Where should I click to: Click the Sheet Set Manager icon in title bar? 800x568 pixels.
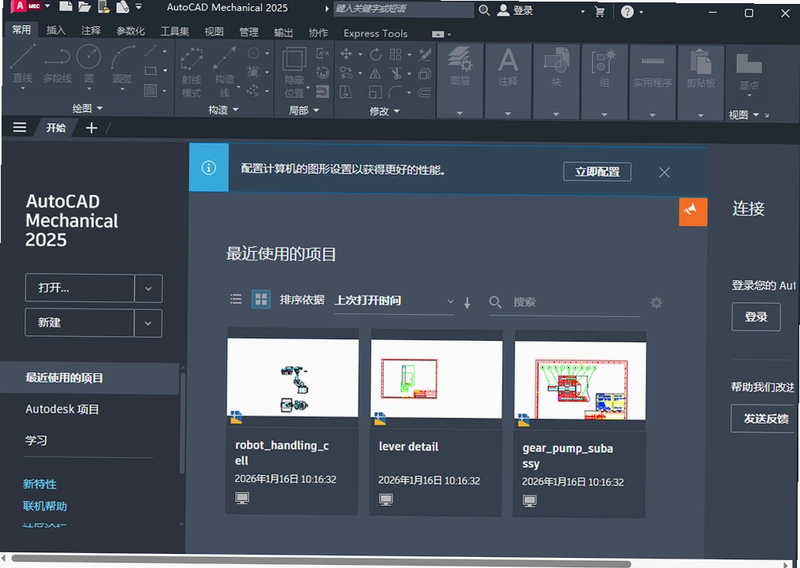(x=104, y=7)
